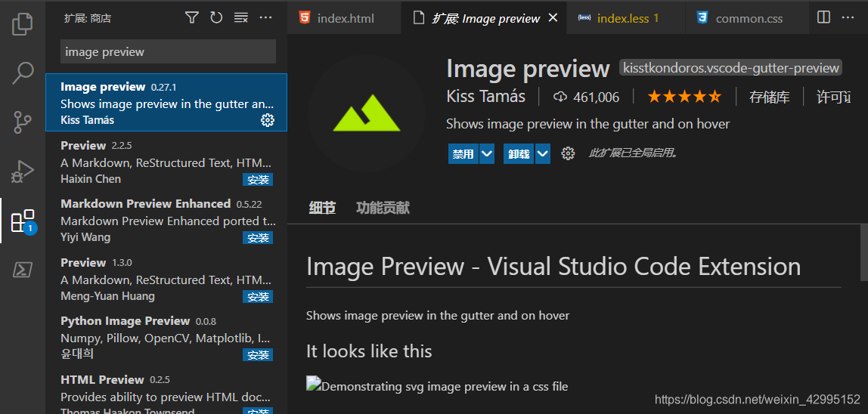Open the Extensions view with badge

(23, 221)
